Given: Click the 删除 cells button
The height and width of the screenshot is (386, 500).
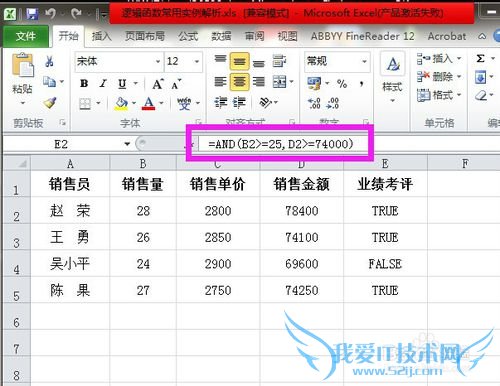Looking at the screenshot, I should [x=439, y=77].
